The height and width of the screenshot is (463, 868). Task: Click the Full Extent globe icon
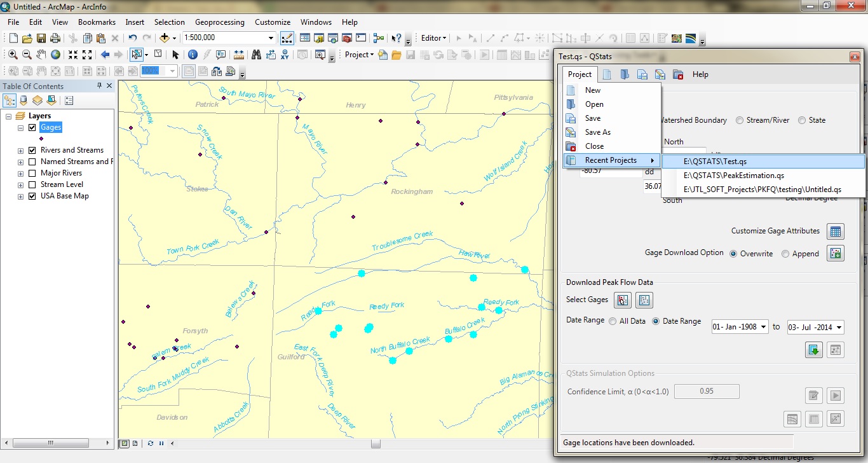coord(56,55)
